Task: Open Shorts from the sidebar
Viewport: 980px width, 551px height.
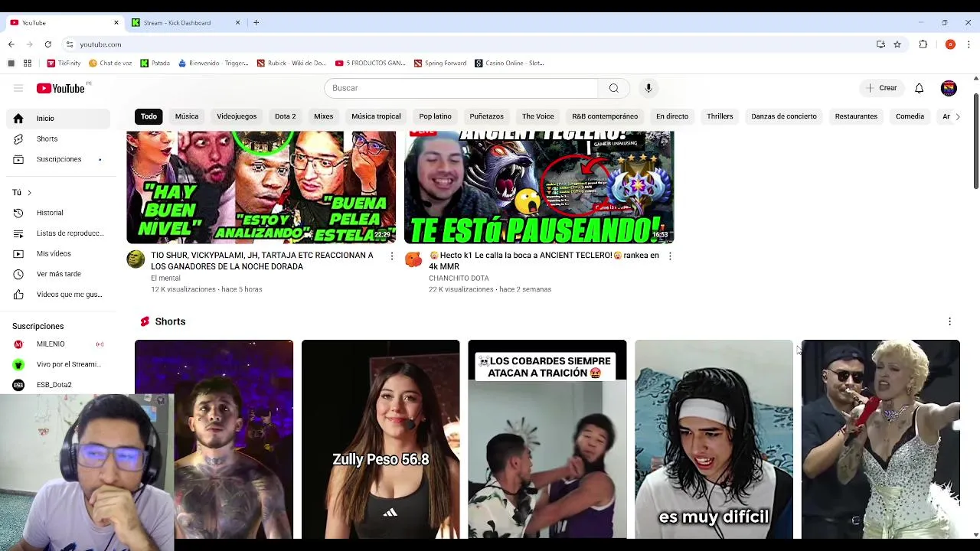Action: [x=58, y=139]
